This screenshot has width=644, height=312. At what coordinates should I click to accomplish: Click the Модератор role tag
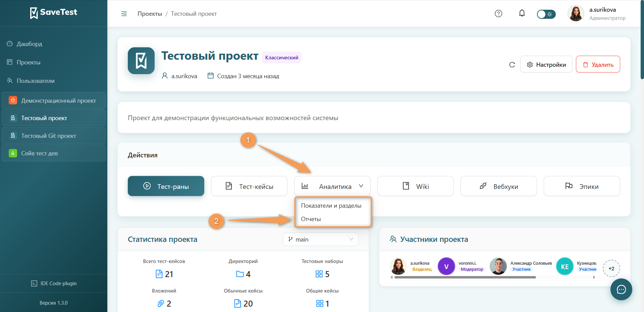pos(472,269)
